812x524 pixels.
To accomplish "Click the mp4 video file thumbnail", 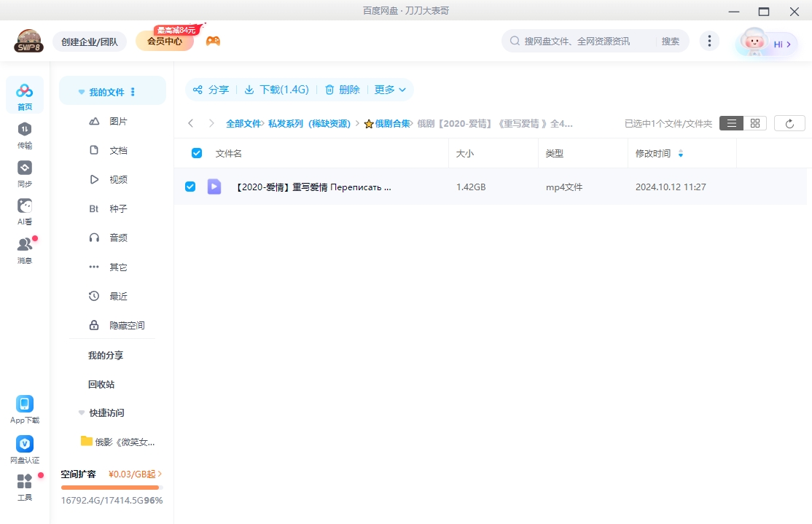I will 214,187.
